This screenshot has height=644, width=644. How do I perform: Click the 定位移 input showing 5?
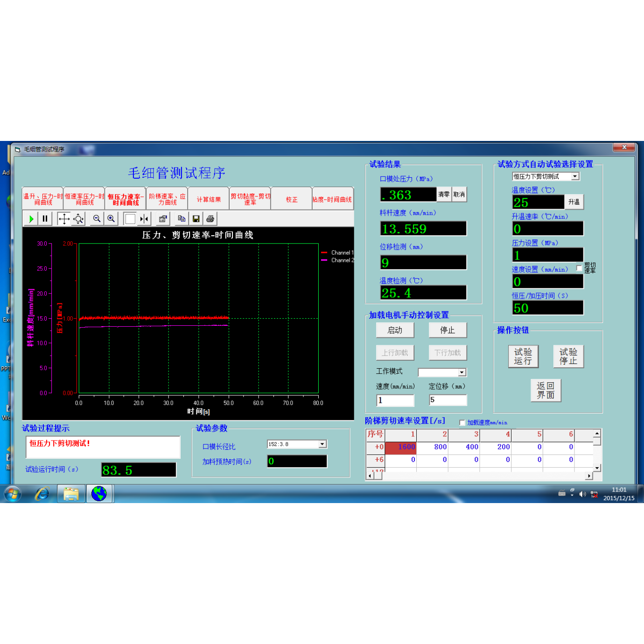(448, 400)
